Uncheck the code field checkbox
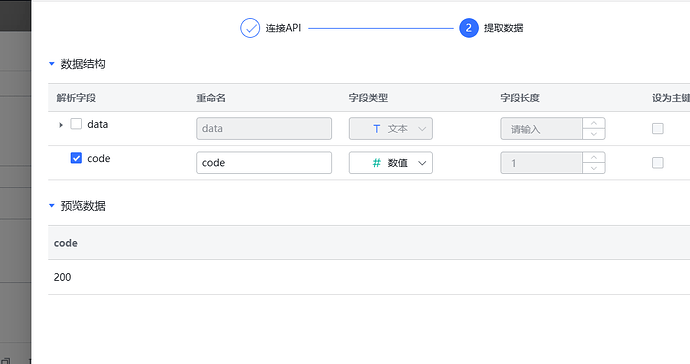The image size is (690, 364). 76,158
